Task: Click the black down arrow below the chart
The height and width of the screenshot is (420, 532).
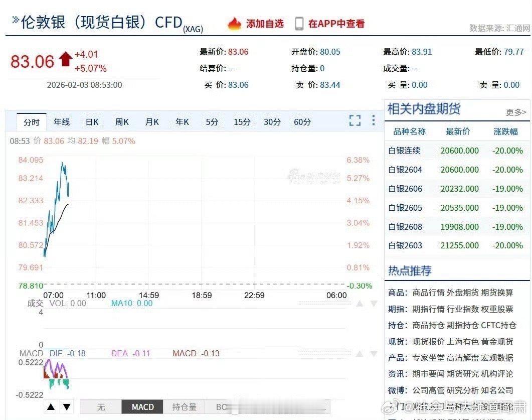Action: [67, 407]
